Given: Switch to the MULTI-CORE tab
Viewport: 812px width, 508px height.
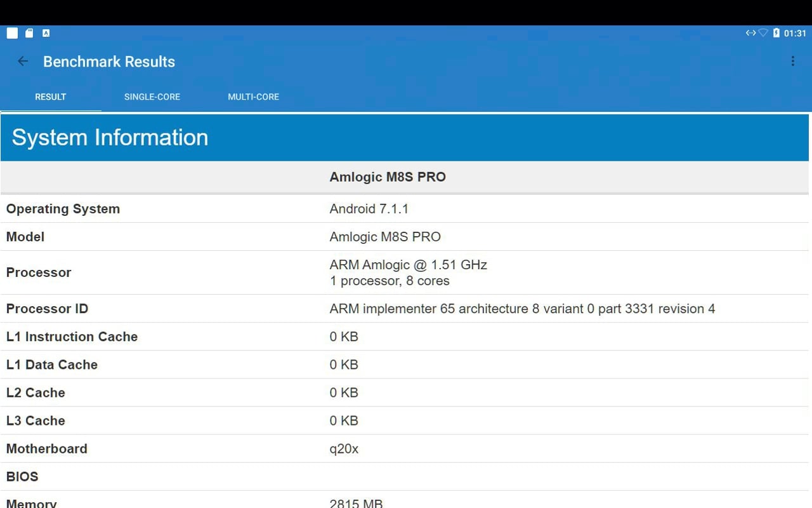Looking at the screenshot, I should [x=254, y=97].
